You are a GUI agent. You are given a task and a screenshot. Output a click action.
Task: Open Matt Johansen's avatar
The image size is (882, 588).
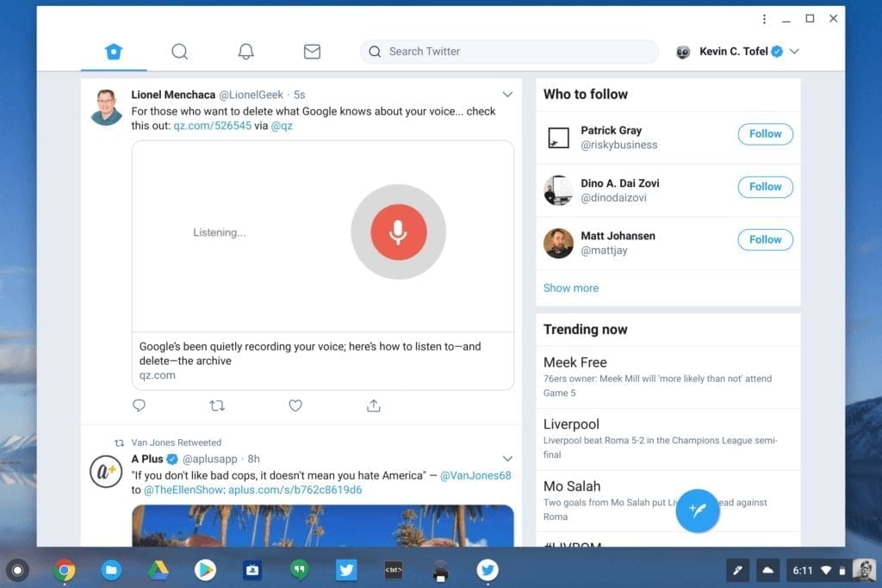click(558, 244)
